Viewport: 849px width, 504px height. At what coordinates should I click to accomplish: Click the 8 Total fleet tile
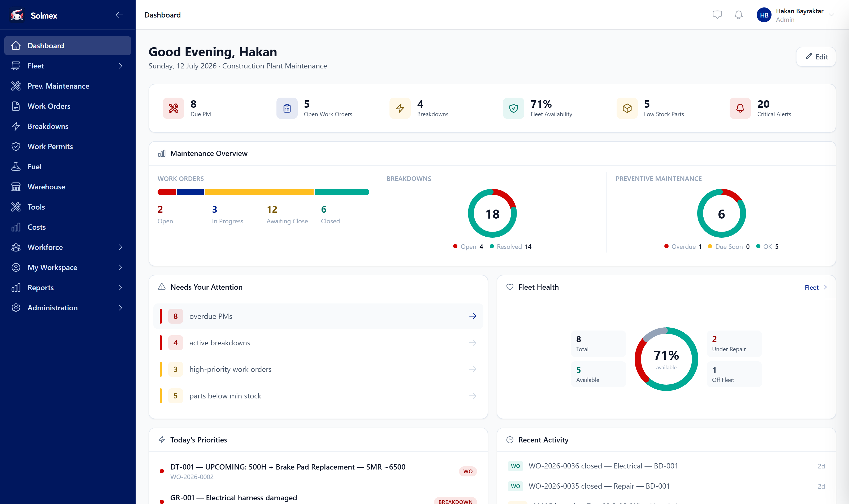coord(598,344)
